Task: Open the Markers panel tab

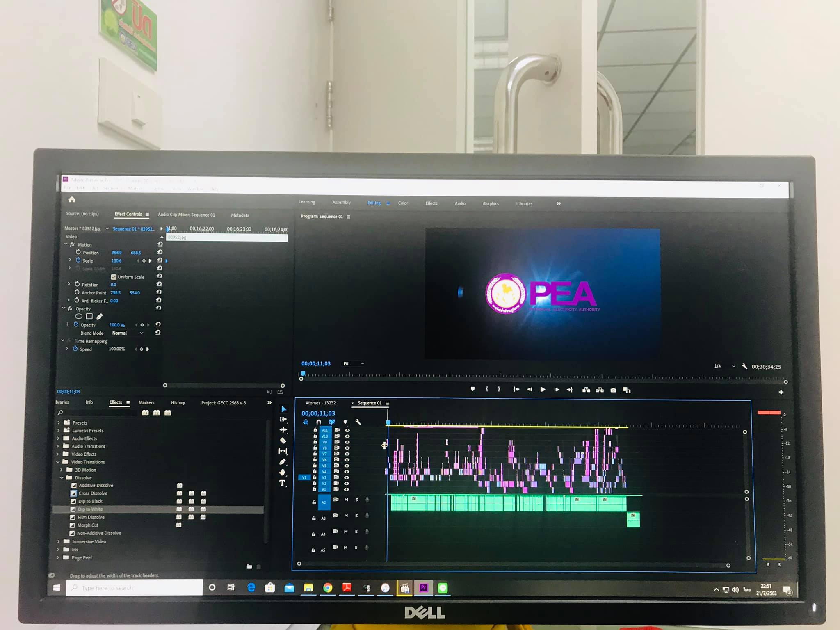Action: click(146, 402)
